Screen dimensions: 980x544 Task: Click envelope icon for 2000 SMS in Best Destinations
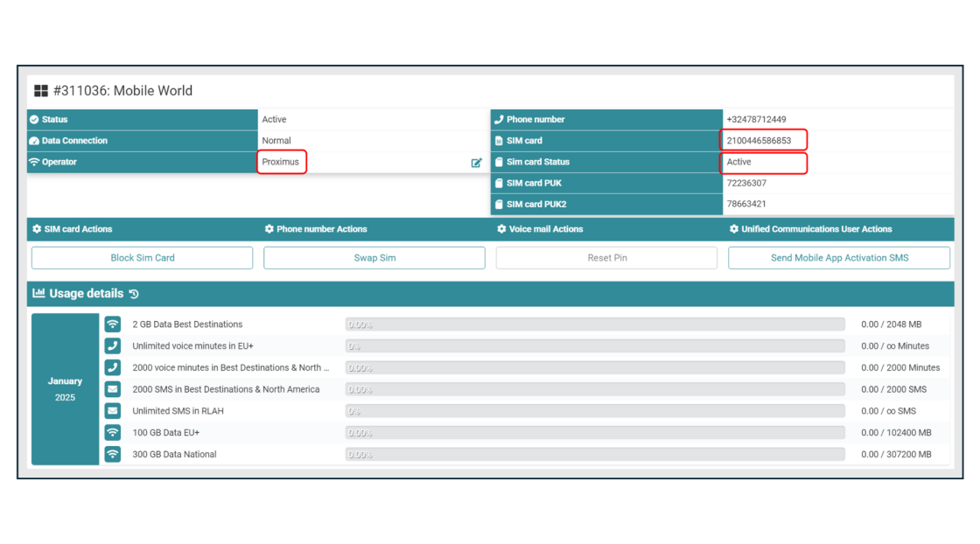click(113, 389)
